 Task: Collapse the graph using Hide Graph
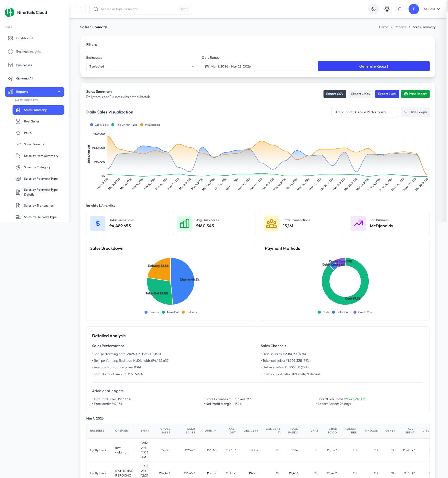[415, 112]
